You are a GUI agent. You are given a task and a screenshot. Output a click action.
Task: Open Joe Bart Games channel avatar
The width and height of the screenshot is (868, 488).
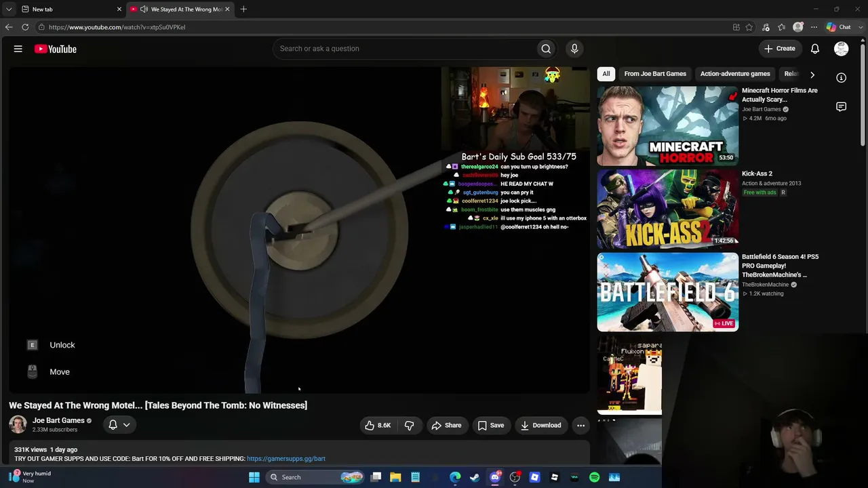click(x=18, y=425)
